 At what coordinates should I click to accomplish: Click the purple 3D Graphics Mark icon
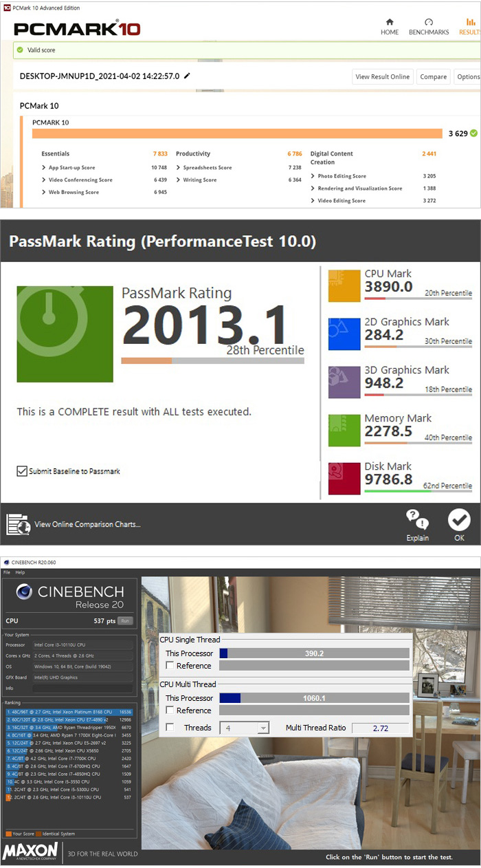[344, 382]
